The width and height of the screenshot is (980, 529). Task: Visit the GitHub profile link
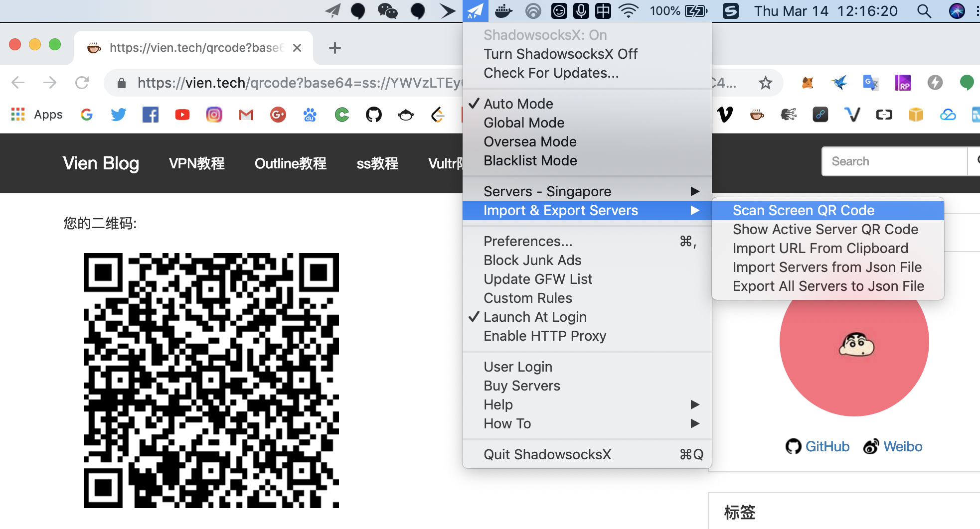tap(817, 446)
